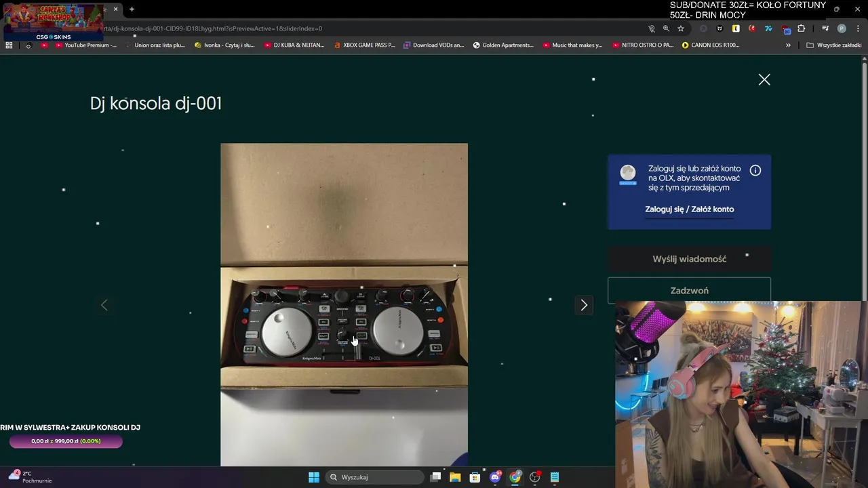Open the 'Download VODs an...' bookmark

tap(434, 45)
